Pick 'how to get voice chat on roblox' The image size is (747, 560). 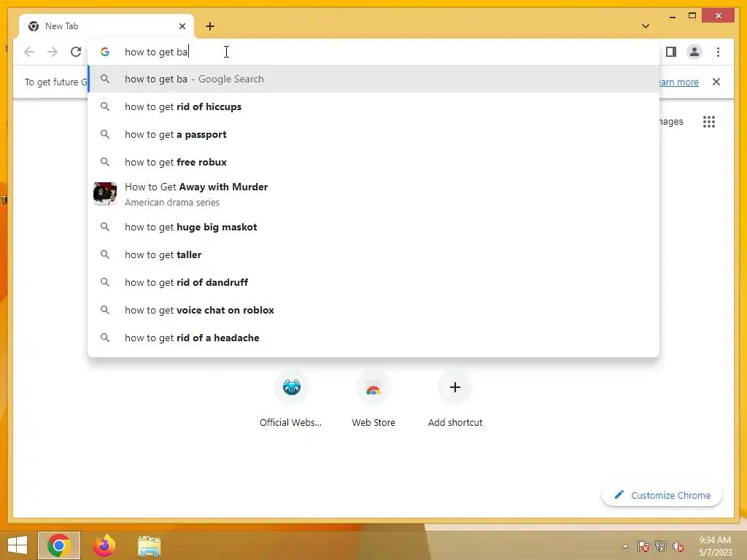374,310
